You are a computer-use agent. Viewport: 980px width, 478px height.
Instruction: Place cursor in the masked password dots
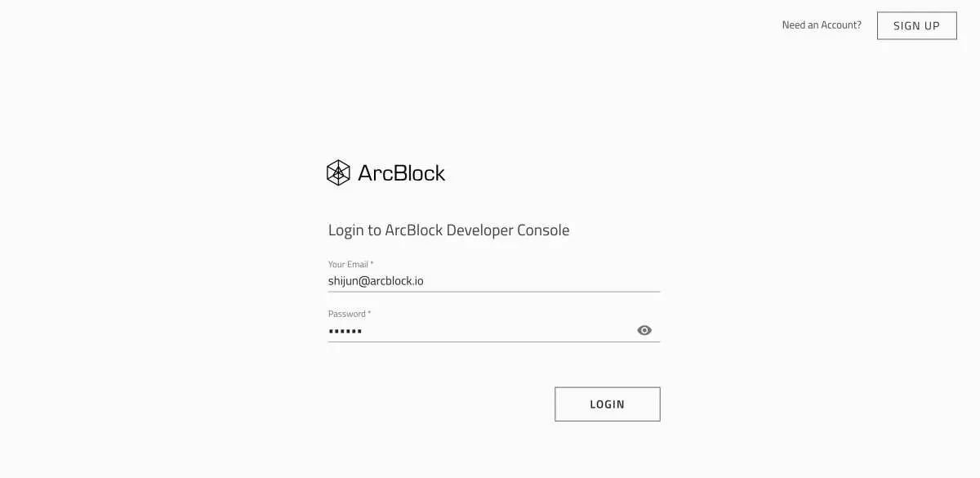coord(345,331)
